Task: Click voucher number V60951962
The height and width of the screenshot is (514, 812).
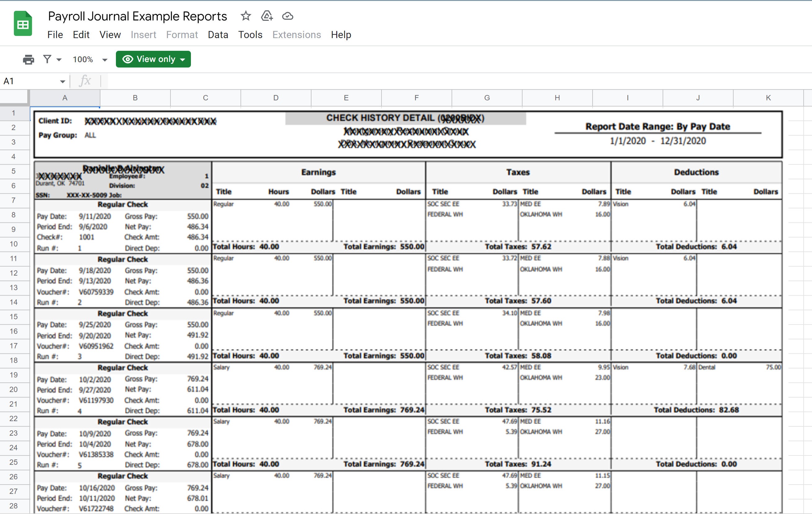Action: coord(96,346)
